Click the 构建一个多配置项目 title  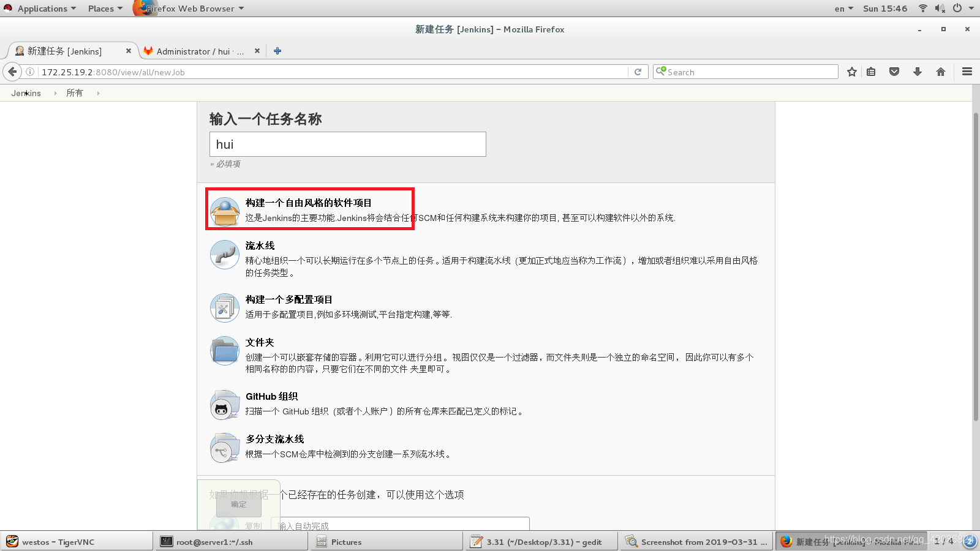coord(289,299)
